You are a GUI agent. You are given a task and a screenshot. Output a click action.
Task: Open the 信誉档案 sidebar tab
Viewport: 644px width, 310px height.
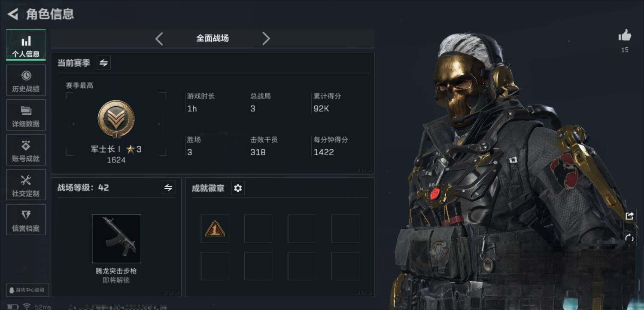[x=26, y=220]
